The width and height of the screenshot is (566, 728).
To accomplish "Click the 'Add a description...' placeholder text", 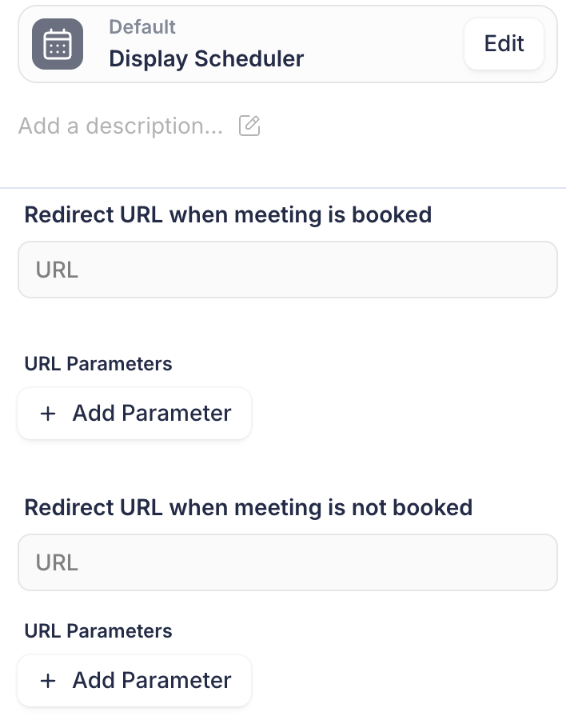I will (121, 126).
